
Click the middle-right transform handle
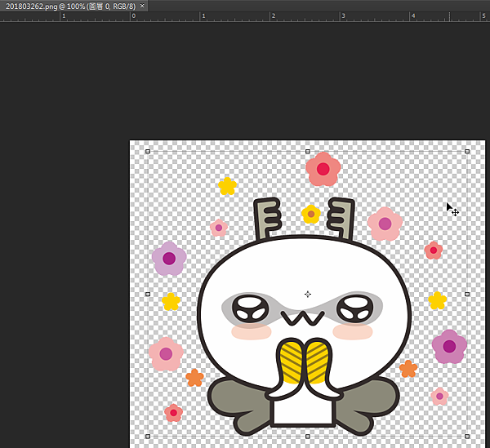click(467, 294)
